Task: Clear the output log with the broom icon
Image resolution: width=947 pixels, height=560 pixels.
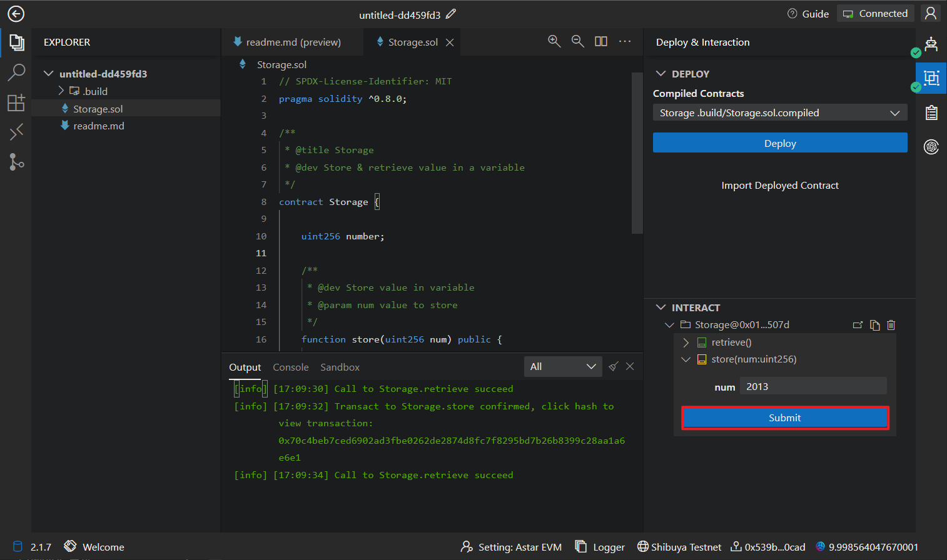Action: coord(613,367)
